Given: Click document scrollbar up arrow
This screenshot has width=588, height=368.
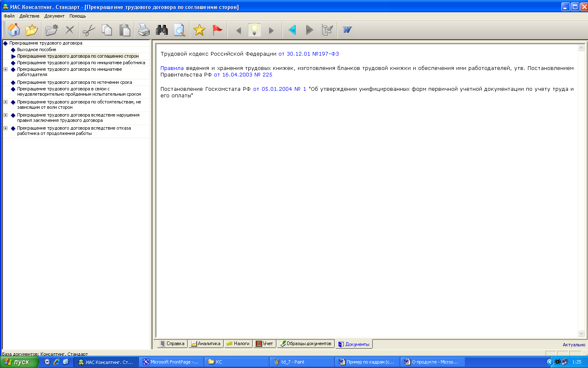Looking at the screenshot, I should [581, 48].
